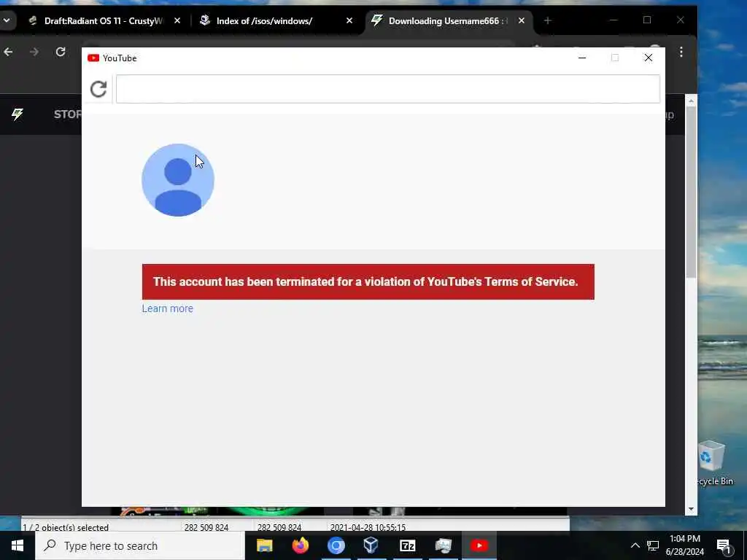Click the scroll-up arrow of browser scrollbar

pyautogui.click(x=691, y=101)
